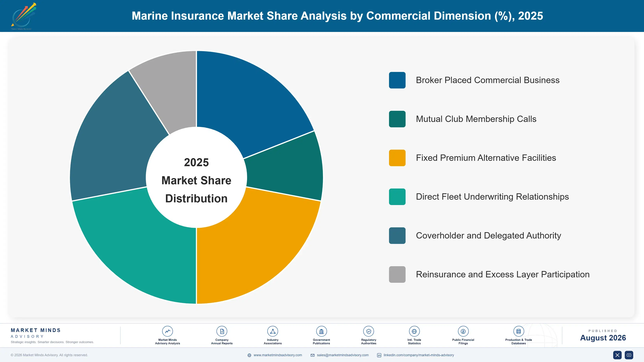Select the Regulatory Authorities shield icon

pos(368,331)
